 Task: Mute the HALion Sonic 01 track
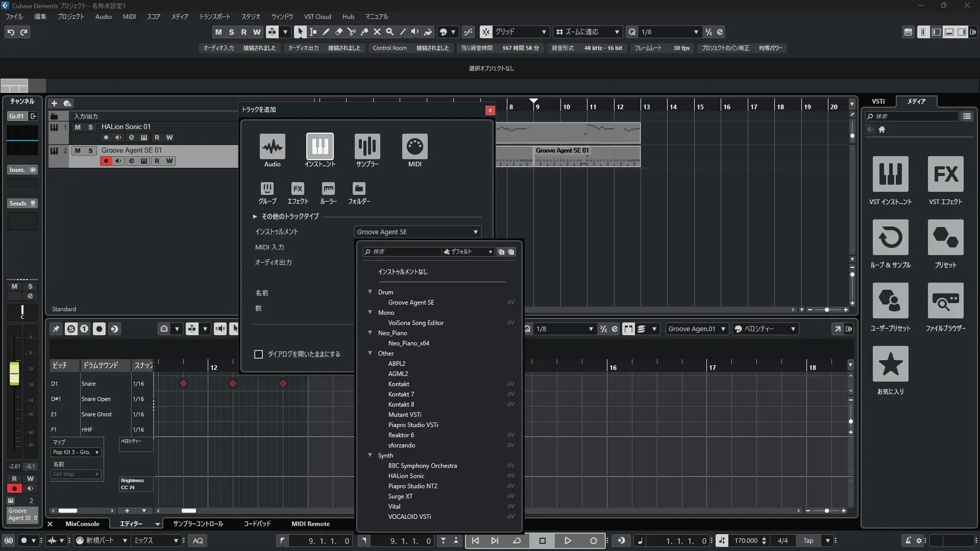[x=78, y=127]
